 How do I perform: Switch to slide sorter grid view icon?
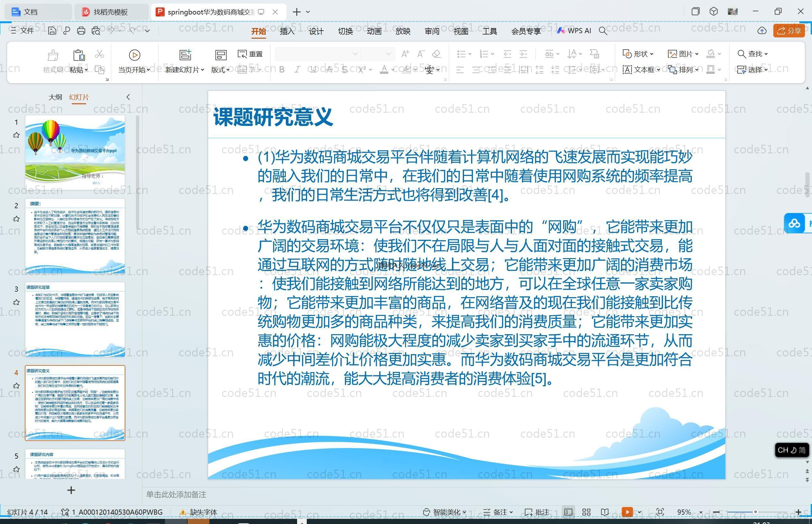tap(586, 512)
